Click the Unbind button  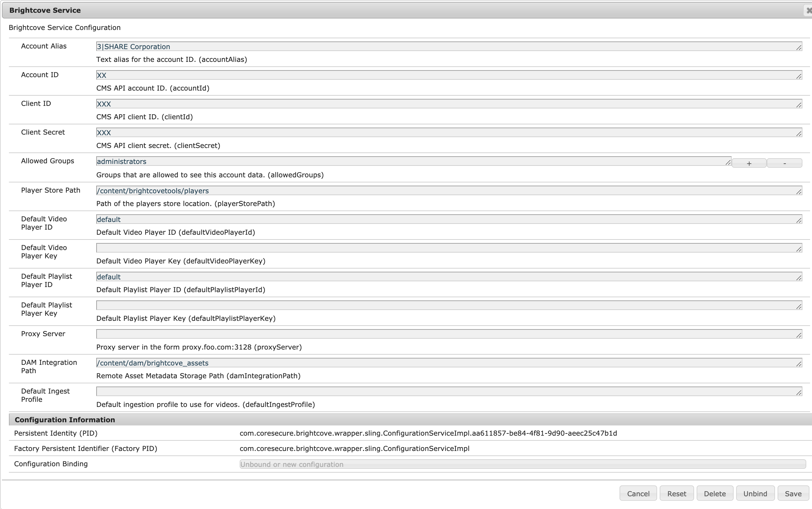[x=755, y=493]
